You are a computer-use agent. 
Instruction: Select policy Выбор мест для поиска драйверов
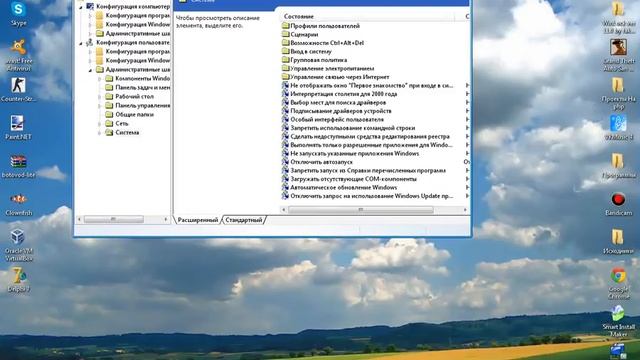point(334,102)
